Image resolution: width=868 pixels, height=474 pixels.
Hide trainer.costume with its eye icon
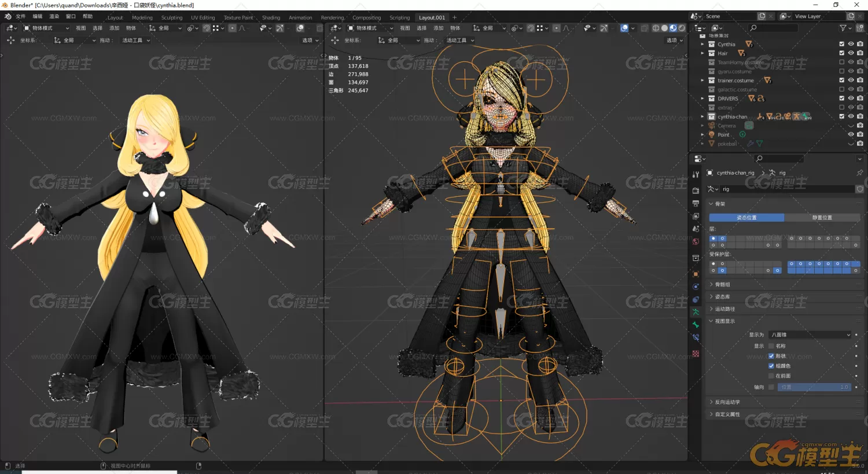click(851, 80)
